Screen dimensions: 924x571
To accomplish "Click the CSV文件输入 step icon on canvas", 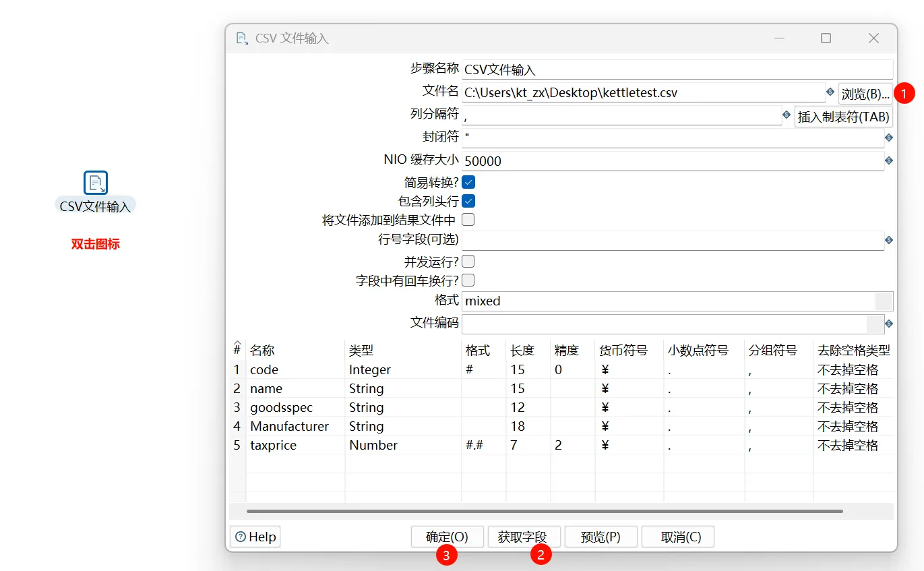I will pyautogui.click(x=96, y=183).
